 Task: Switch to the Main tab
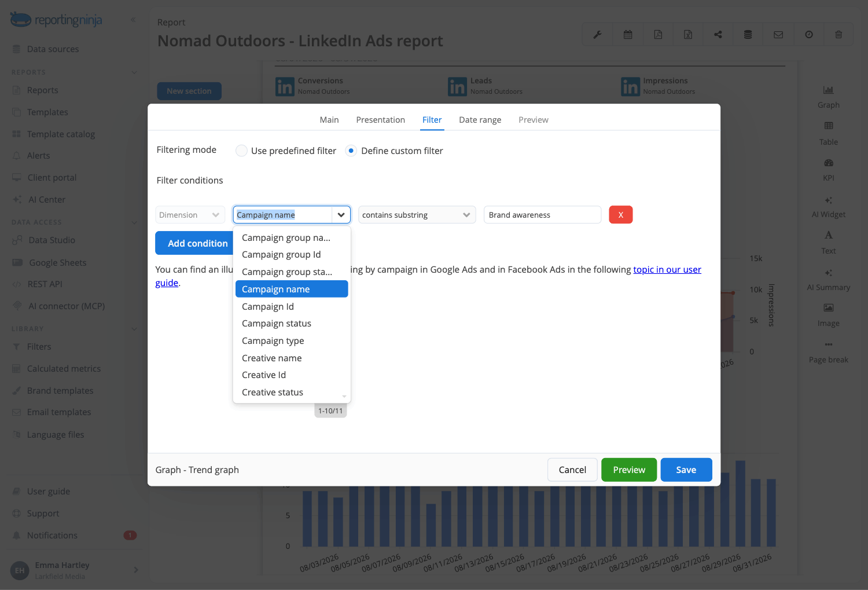[x=329, y=120]
